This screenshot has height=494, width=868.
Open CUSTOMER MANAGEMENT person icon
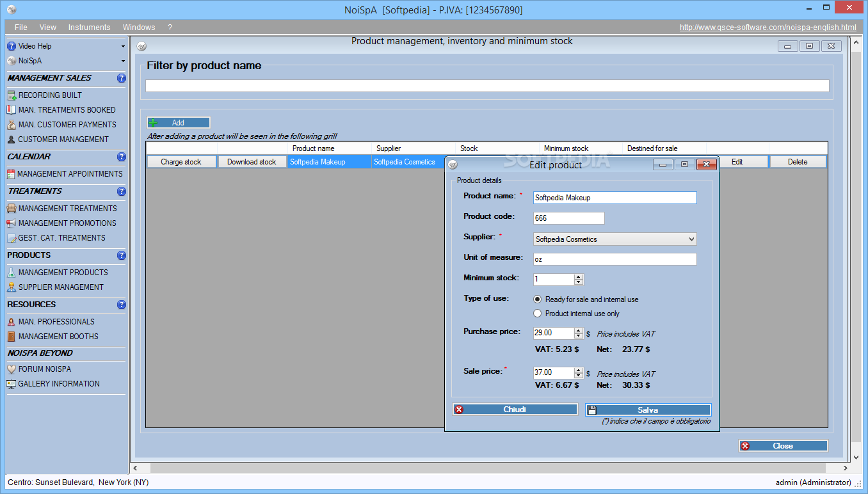(12, 139)
